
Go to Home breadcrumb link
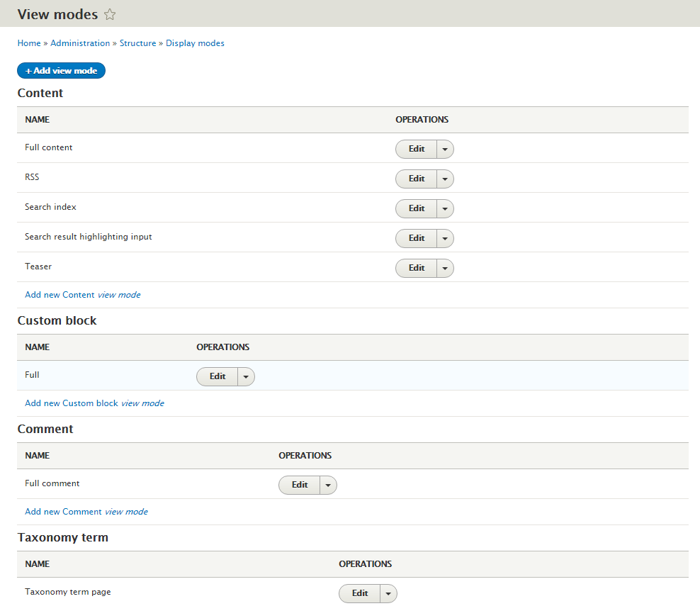[29, 43]
